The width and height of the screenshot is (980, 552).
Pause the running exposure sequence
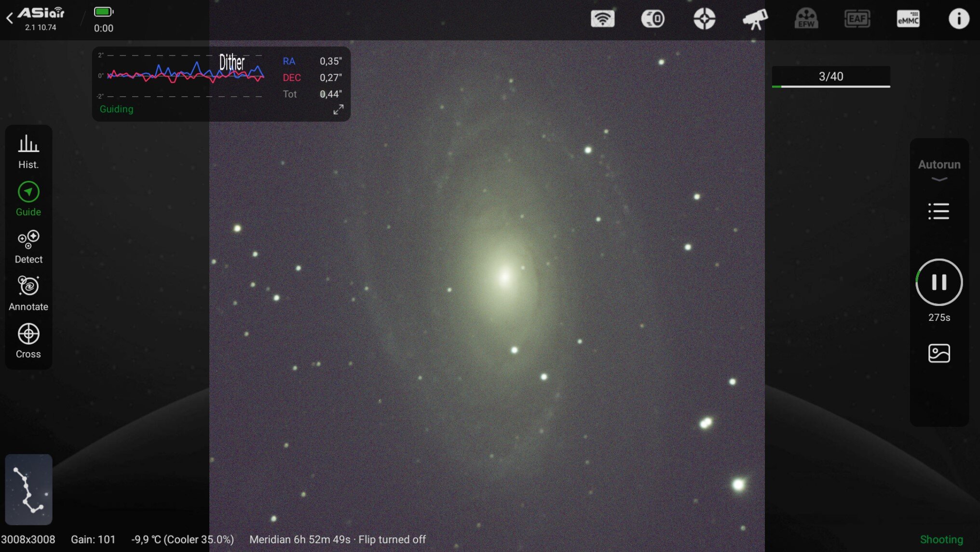(939, 282)
